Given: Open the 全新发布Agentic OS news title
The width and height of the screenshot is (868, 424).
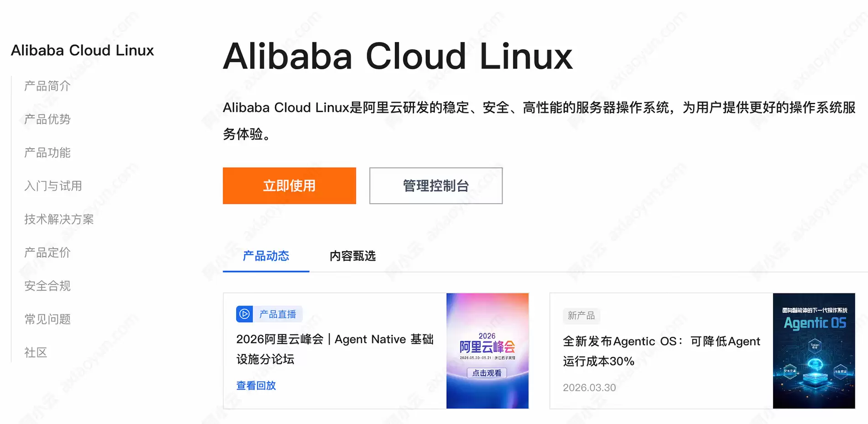Looking at the screenshot, I should coord(662,351).
